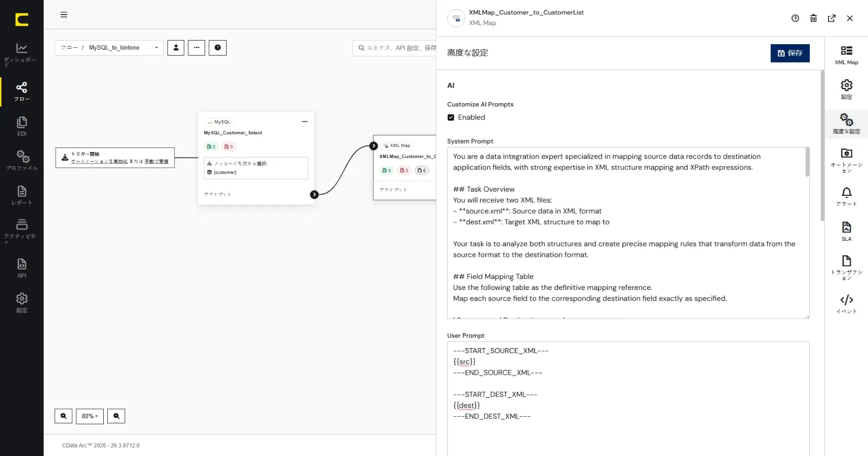The width and height of the screenshot is (868, 456).
Task: Toggle the hamburger navigation menu
Action: tap(64, 15)
